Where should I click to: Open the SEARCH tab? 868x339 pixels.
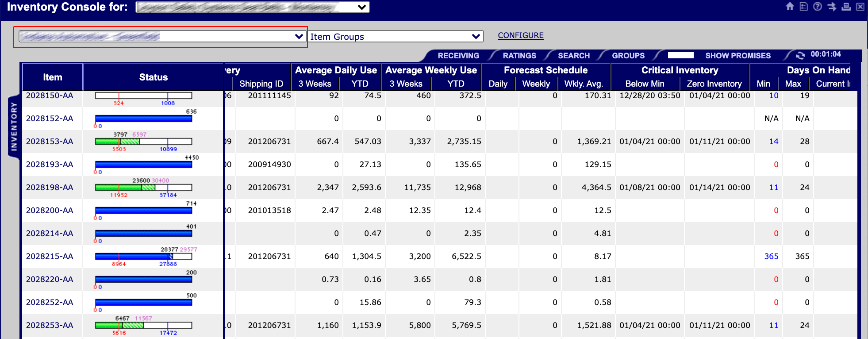click(574, 56)
